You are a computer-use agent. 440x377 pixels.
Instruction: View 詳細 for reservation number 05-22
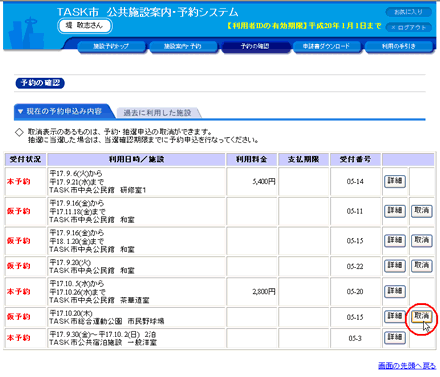click(x=395, y=266)
